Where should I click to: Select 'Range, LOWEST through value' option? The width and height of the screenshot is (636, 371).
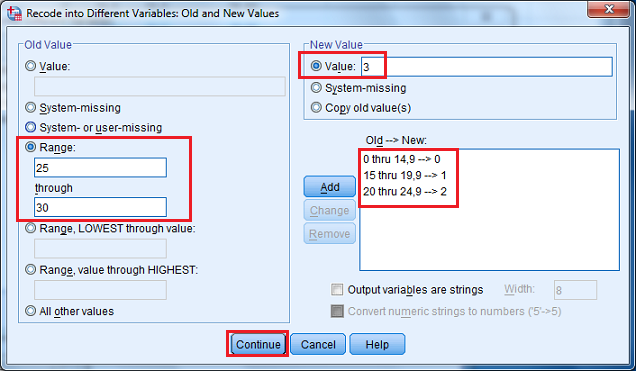(x=30, y=228)
